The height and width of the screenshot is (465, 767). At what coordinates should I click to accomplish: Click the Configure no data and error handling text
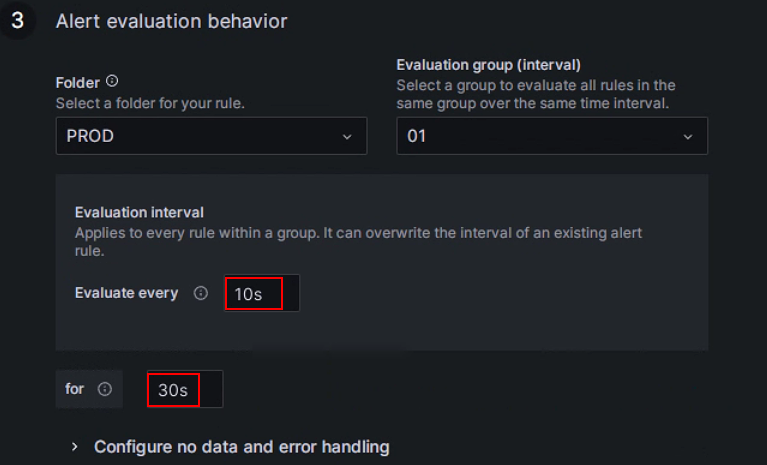pyautogui.click(x=241, y=447)
